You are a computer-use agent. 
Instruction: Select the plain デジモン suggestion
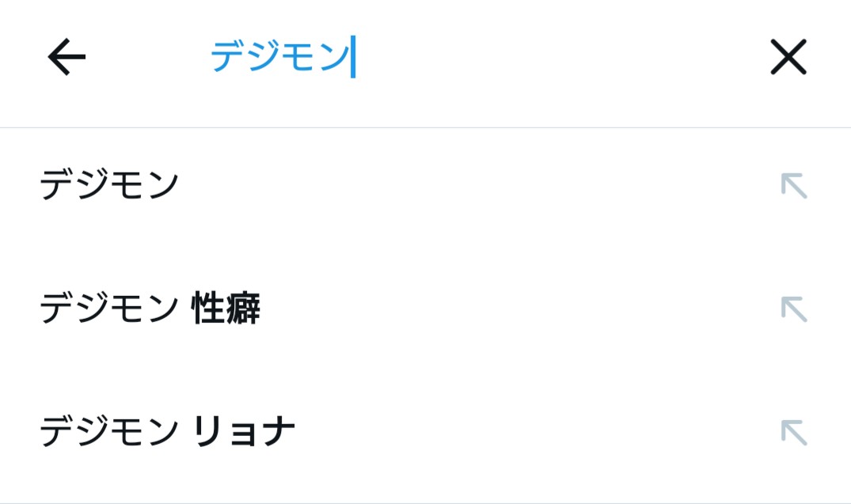click(110, 187)
